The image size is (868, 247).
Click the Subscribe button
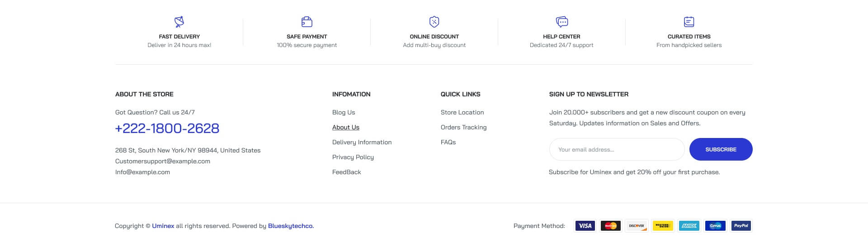click(721, 149)
